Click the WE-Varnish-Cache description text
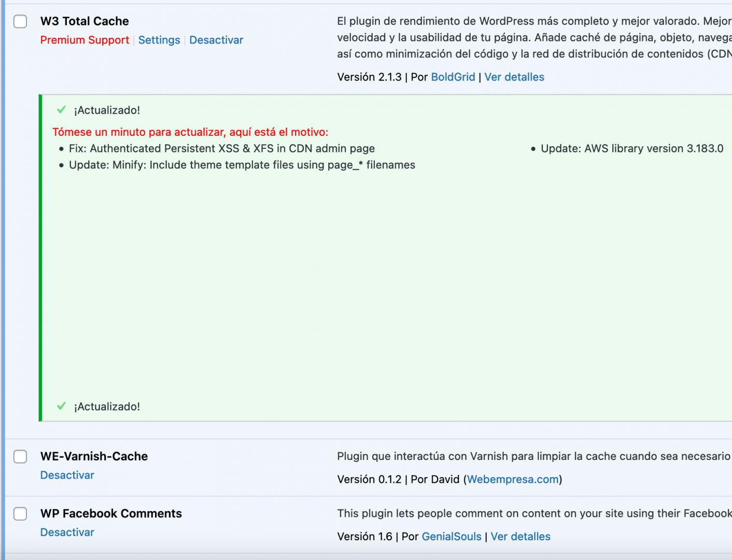 click(534, 456)
